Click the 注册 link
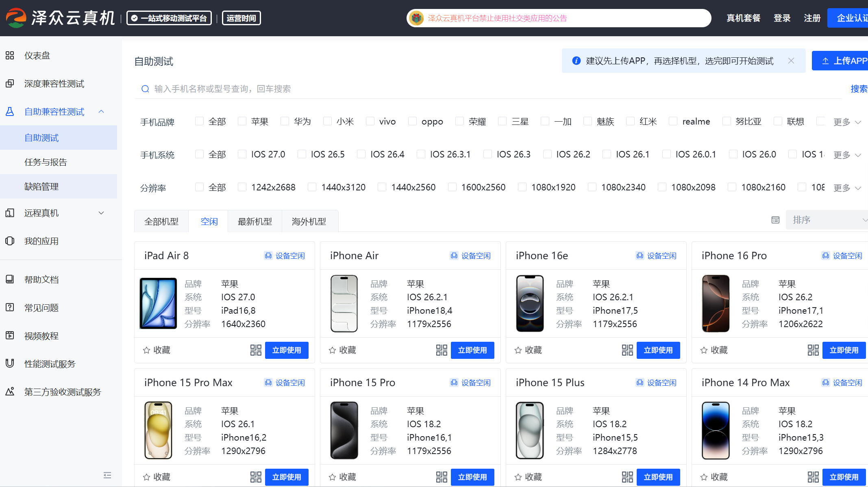 (812, 18)
